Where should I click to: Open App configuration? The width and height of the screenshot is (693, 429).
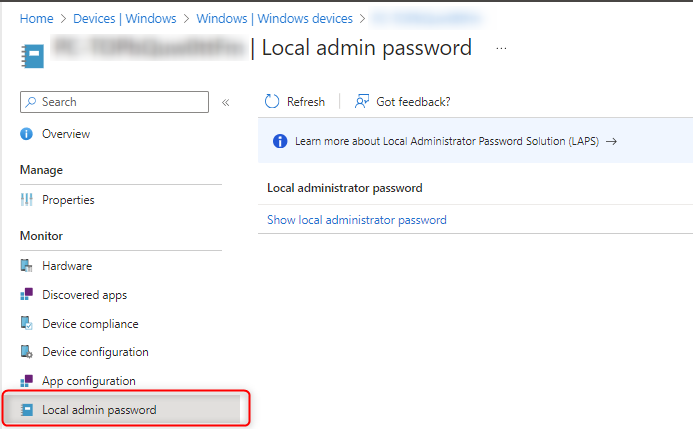pyautogui.click(x=88, y=381)
